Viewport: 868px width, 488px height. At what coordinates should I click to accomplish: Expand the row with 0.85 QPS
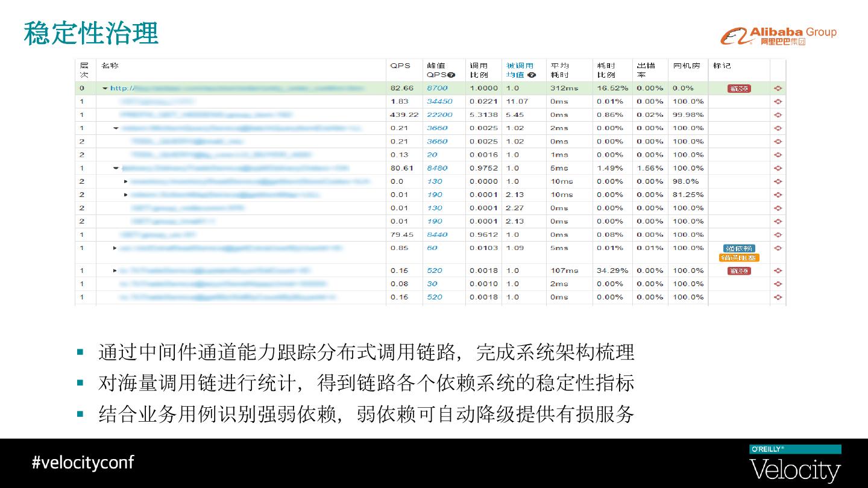click(x=115, y=248)
